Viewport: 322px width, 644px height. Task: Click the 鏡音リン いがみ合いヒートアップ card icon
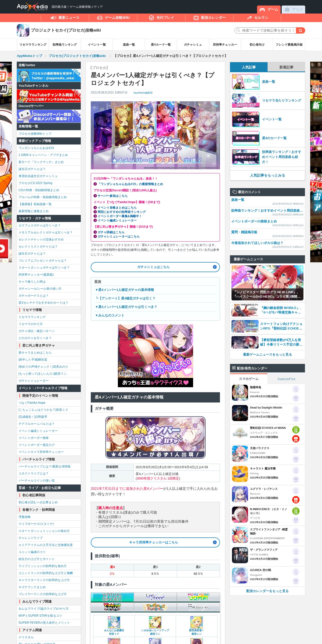pyautogui.click(x=155, y=622)
